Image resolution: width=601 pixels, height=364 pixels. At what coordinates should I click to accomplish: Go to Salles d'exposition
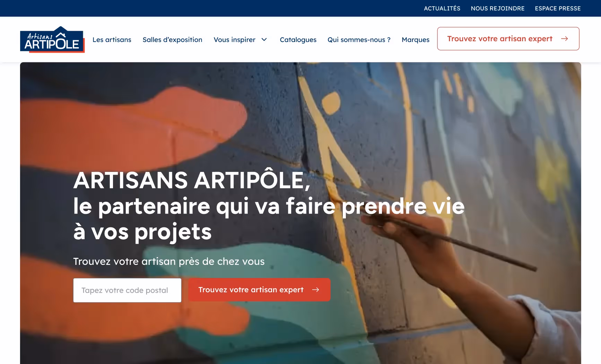(172, 40)
